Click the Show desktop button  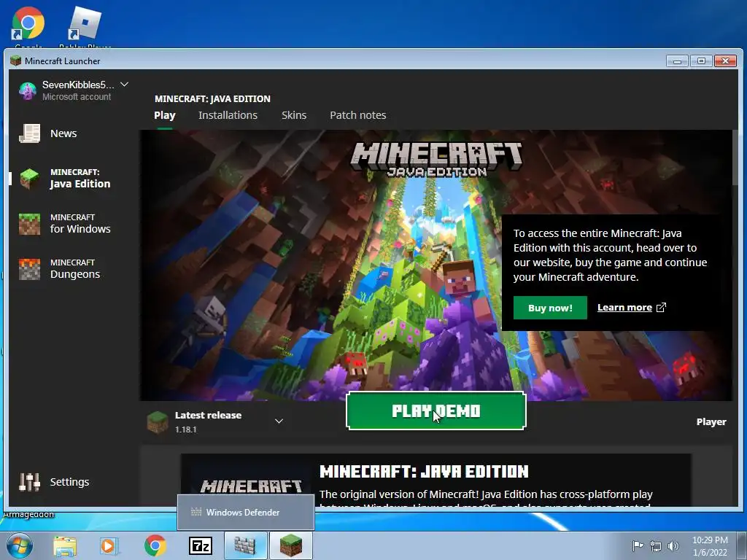point(743,545)
